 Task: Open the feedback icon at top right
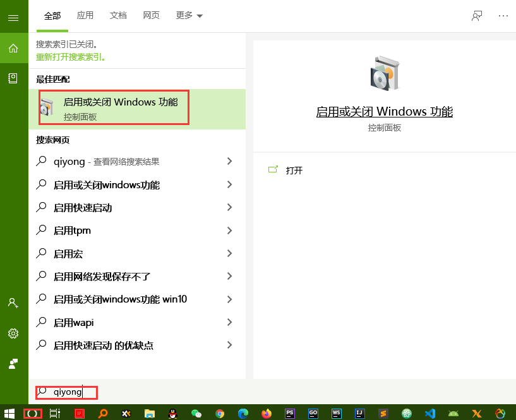click(x=477, y=16)
